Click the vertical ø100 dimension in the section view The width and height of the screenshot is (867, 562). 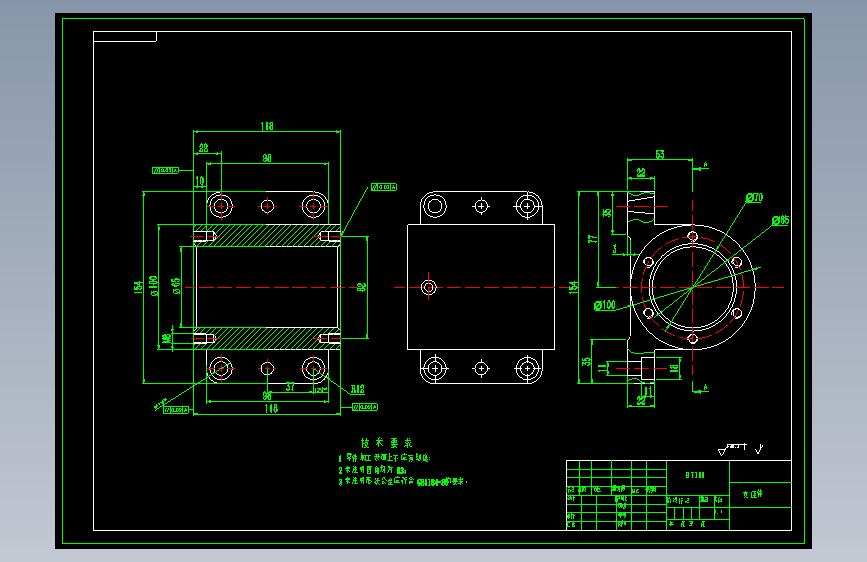pos(154,286)
